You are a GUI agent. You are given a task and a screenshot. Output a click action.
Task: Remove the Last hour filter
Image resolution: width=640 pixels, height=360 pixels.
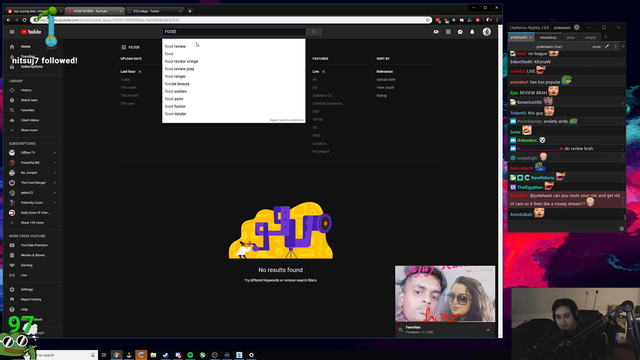pos(140,72)
